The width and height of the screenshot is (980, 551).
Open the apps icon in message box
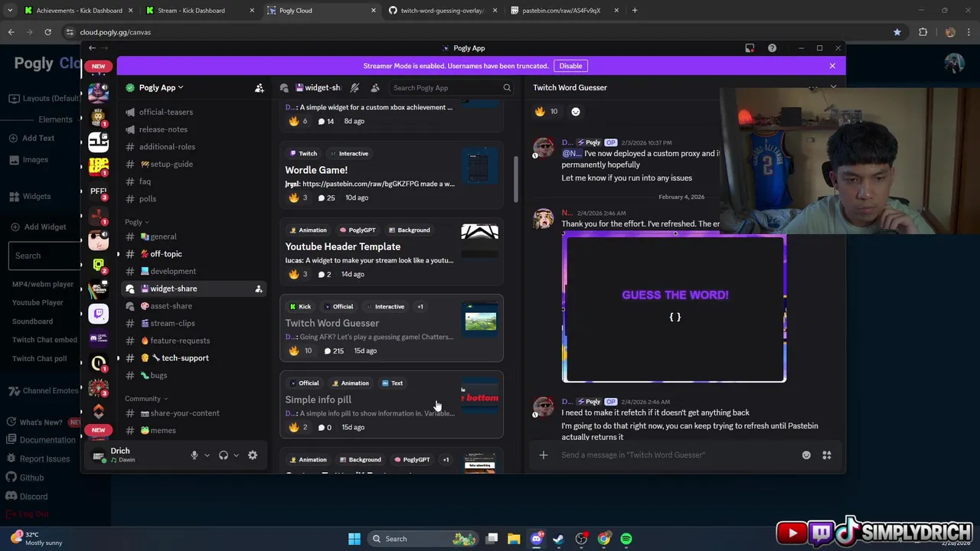pos(827,455)
